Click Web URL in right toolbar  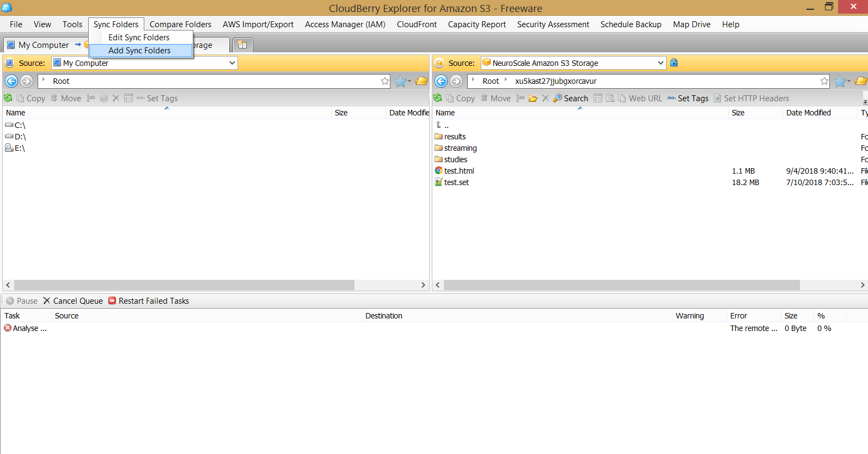pyautogui.click(x=640, y=99)
